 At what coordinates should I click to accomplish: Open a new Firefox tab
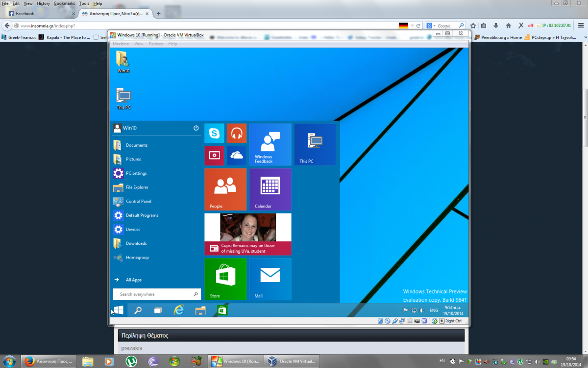(x=158, y=14)
